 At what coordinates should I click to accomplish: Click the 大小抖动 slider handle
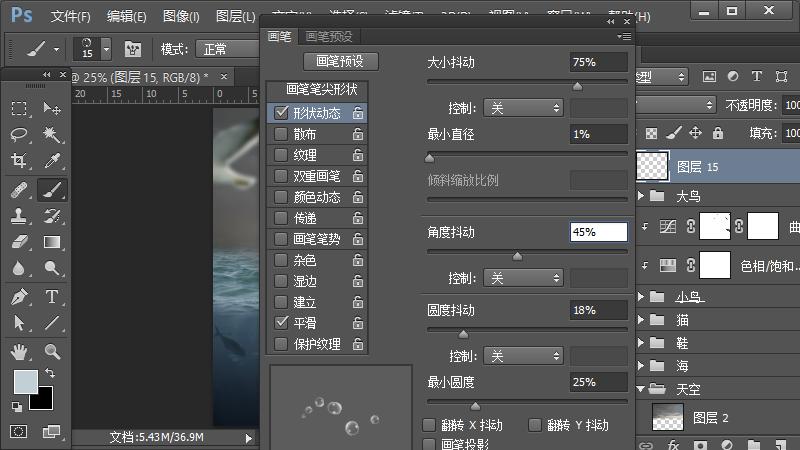pyautogui.click(x=578, y=86)
